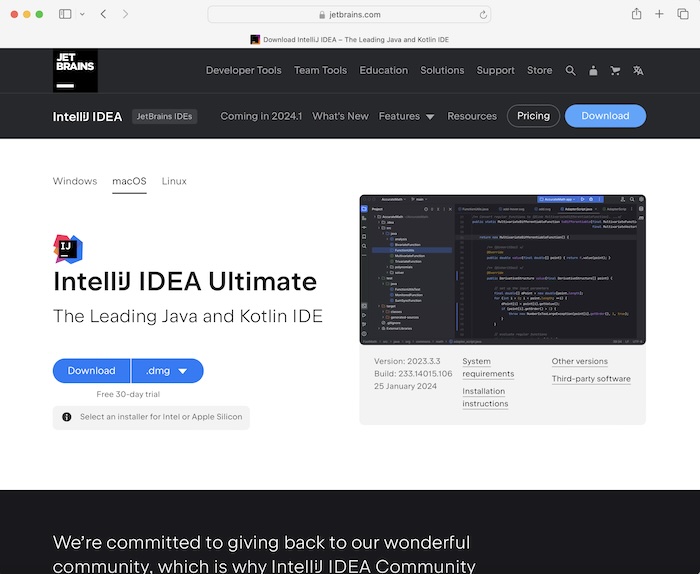Open the Team Tools menu
Image resolution: width=700 pixels, height=574 pixels.
(320, 71)
